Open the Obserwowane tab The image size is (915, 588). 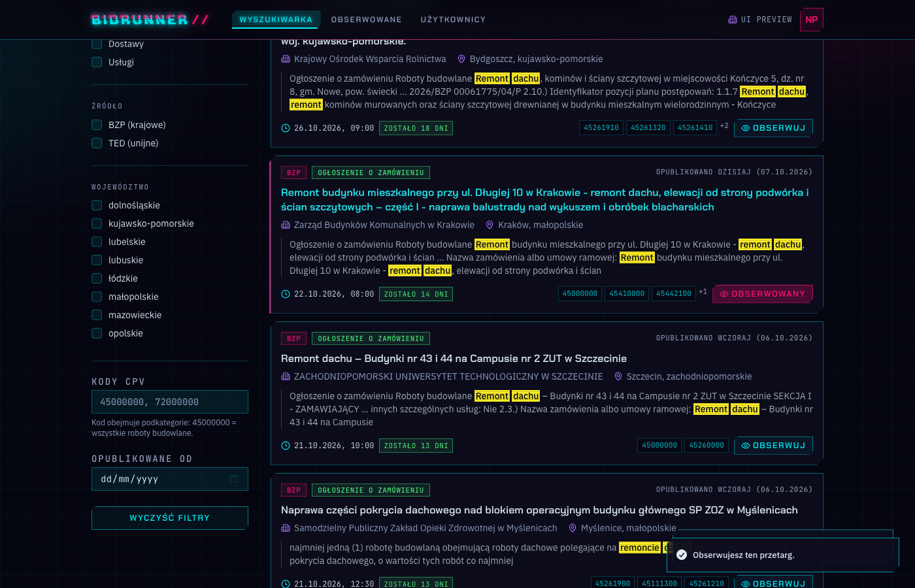[x=367, y=20]
